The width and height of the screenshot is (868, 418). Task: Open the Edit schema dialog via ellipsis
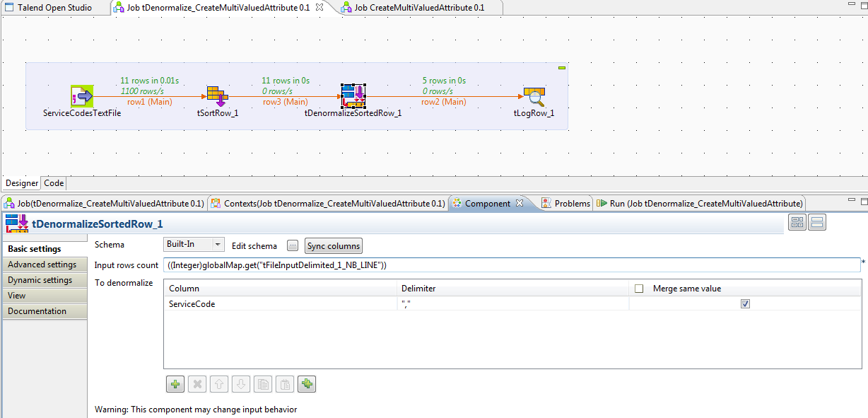[292, 245]
